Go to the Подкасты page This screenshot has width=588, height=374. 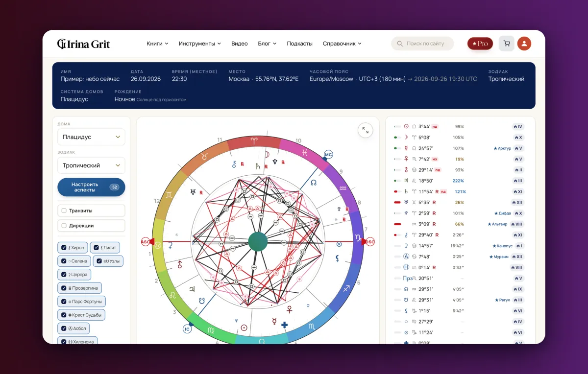pyautogui.click(x=299, y=44)
